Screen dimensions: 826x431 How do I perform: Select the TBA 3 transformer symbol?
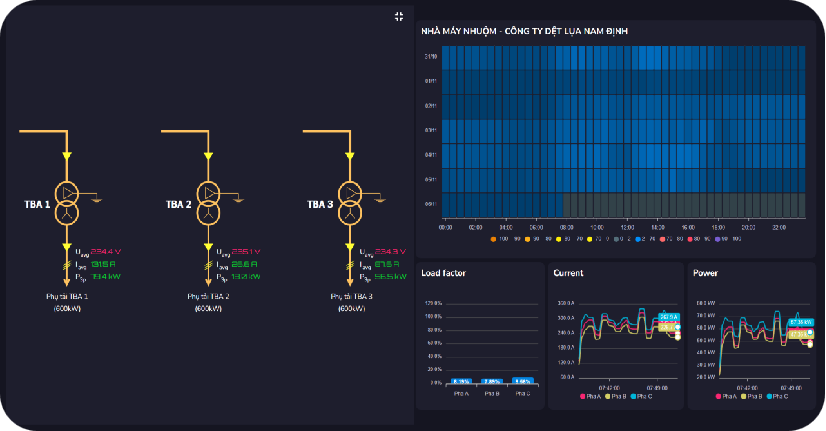point(350,202)
